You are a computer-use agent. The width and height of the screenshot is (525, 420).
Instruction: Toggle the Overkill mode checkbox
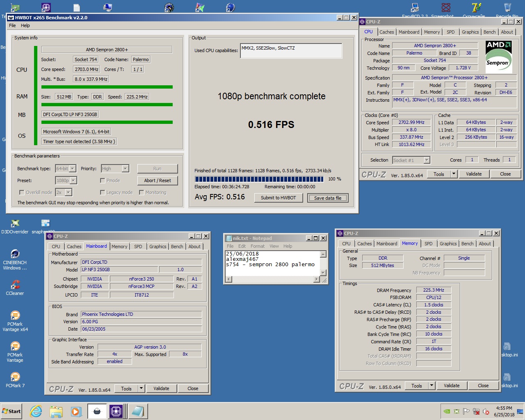coord(22,192)
